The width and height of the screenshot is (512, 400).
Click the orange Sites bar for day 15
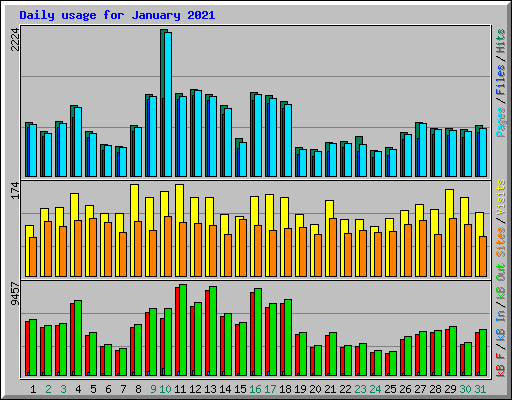(243, 248)
